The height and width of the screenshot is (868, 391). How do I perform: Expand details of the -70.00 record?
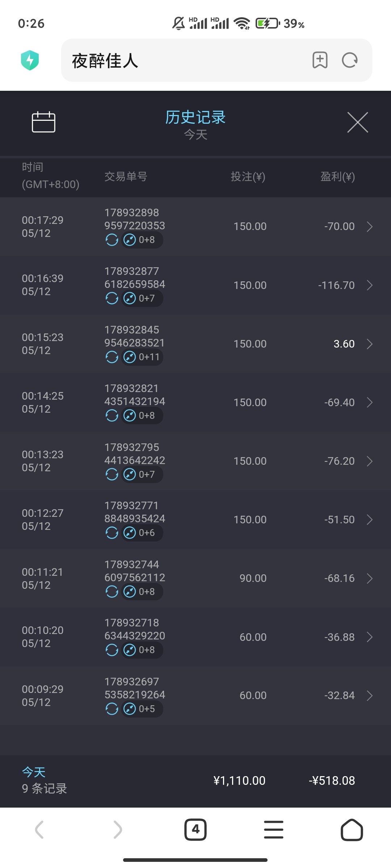coord(370,227)
